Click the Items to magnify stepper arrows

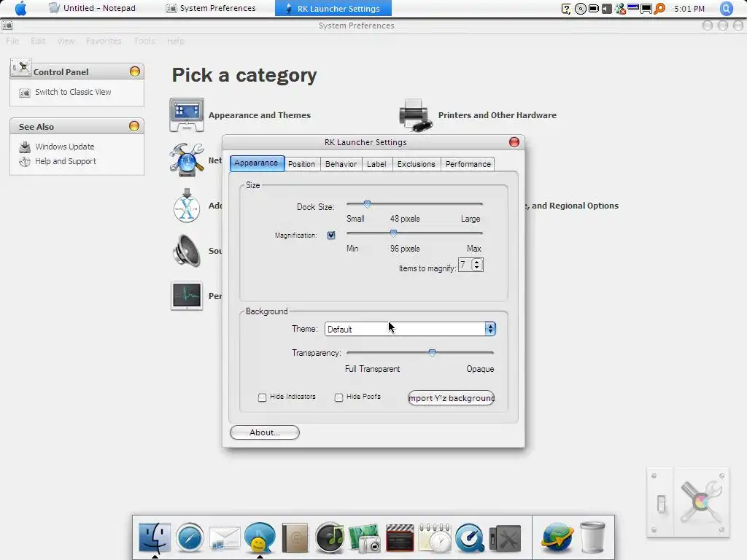pos(477,265)
